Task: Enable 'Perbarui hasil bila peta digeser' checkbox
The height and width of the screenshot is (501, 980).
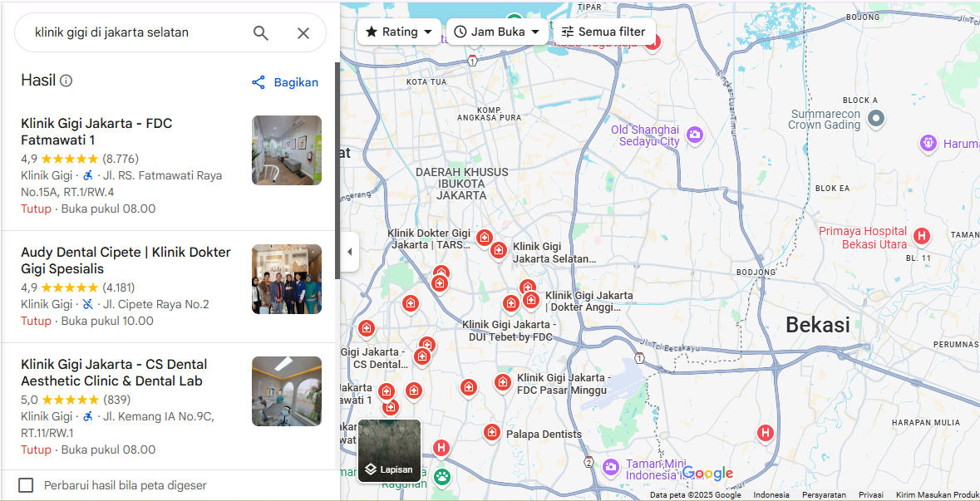Action: [x=26, y=485]
